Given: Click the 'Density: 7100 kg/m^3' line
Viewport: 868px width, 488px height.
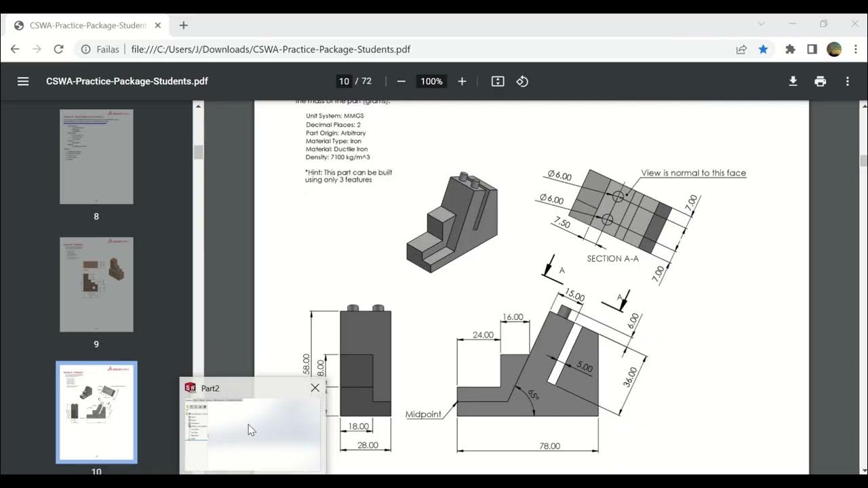Looking at the screenshot, I should [x=338, y=157].
